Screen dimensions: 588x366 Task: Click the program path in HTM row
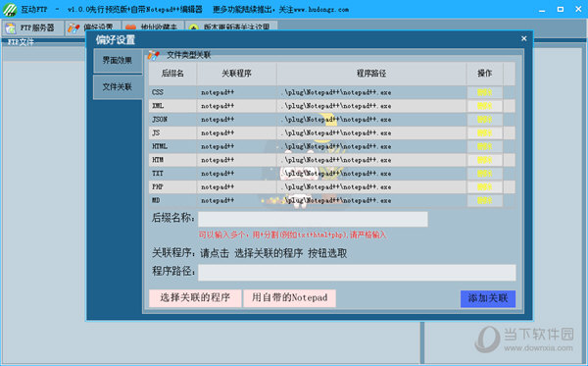coord(371,160)
